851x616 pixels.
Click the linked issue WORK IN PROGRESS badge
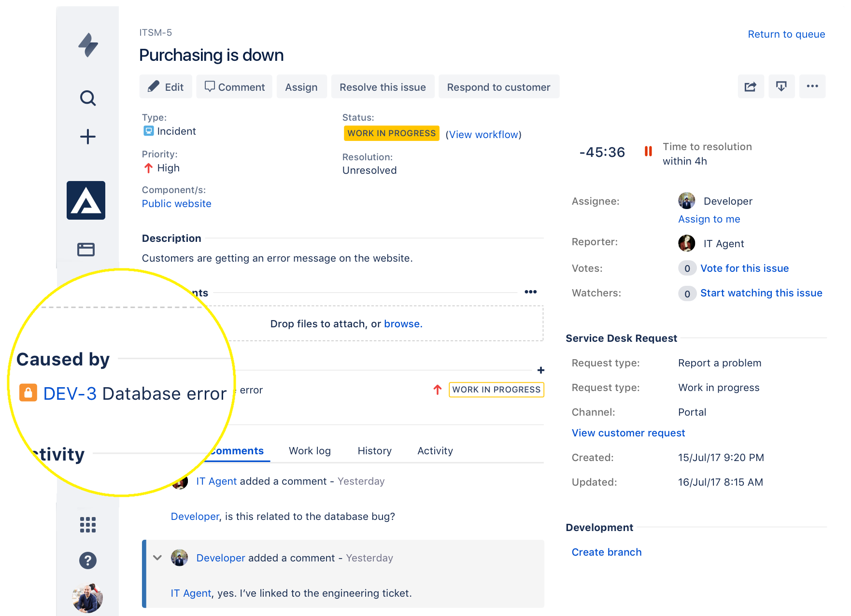496,390
